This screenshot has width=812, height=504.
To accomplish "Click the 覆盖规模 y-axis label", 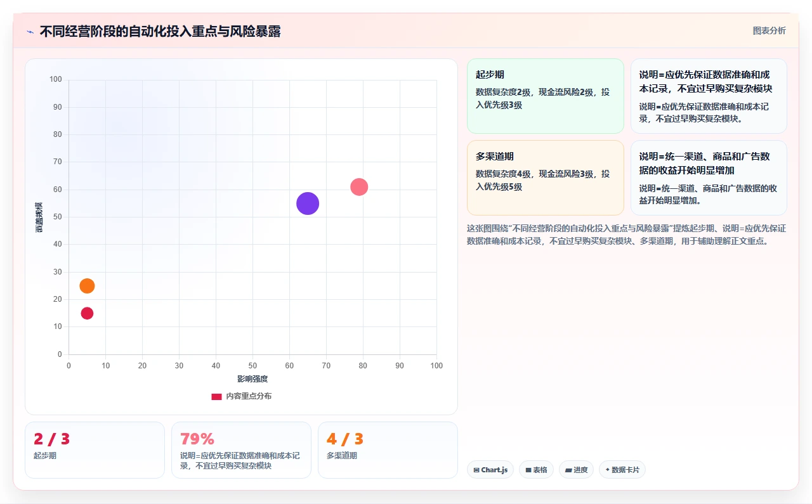I will pos(39,217).
